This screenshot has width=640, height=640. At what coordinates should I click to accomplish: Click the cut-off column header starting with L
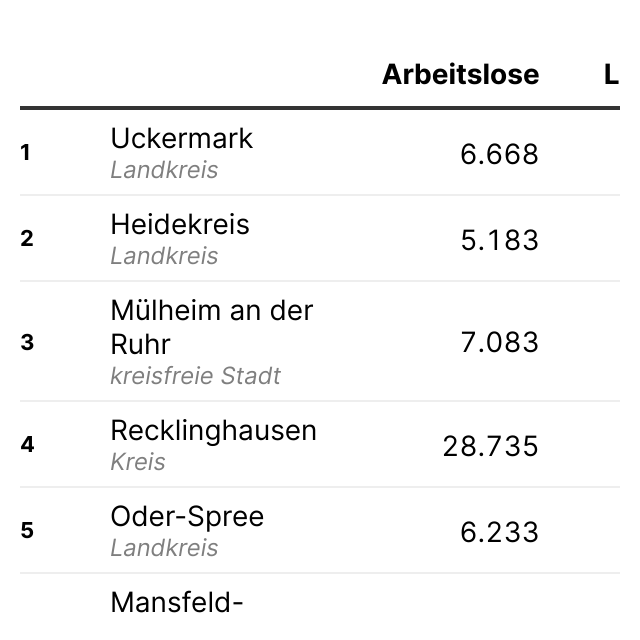pyautogui.click(x=611, y=75)
